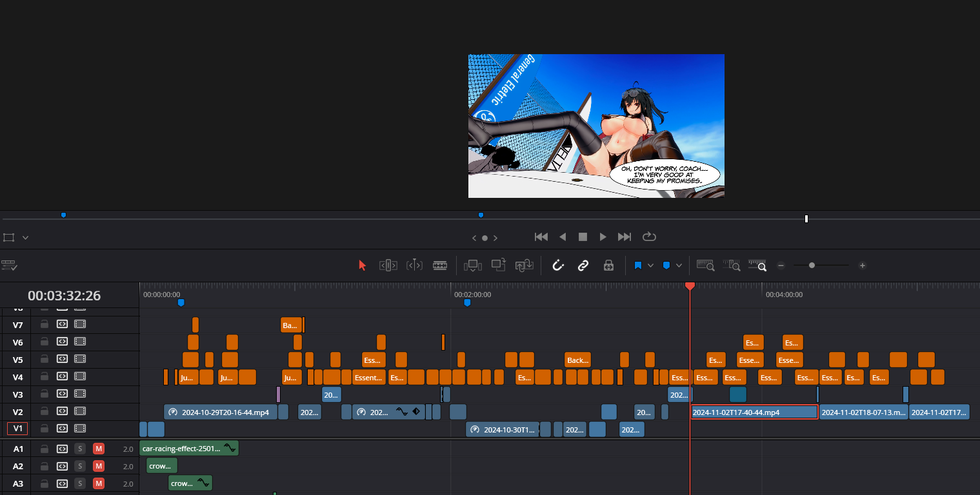The image size is (980, 495).
Task: Click the 2.0 channel value on A3
Action: coord(128,483)
